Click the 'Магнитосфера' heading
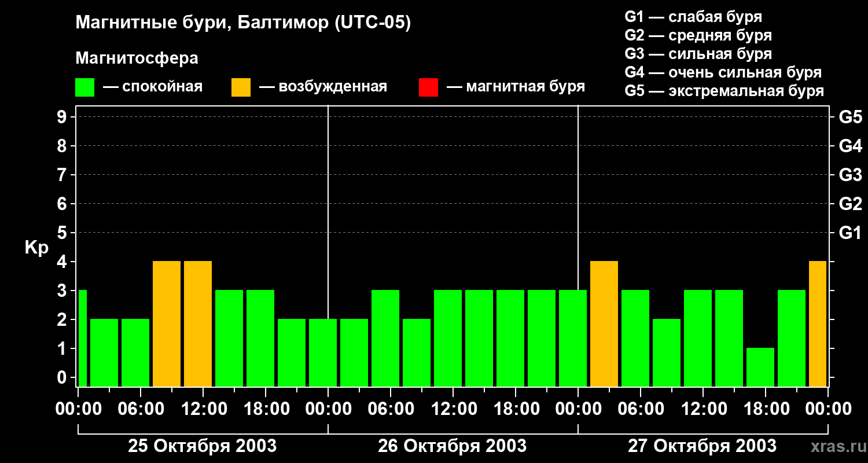 click(x=137, y=58)
